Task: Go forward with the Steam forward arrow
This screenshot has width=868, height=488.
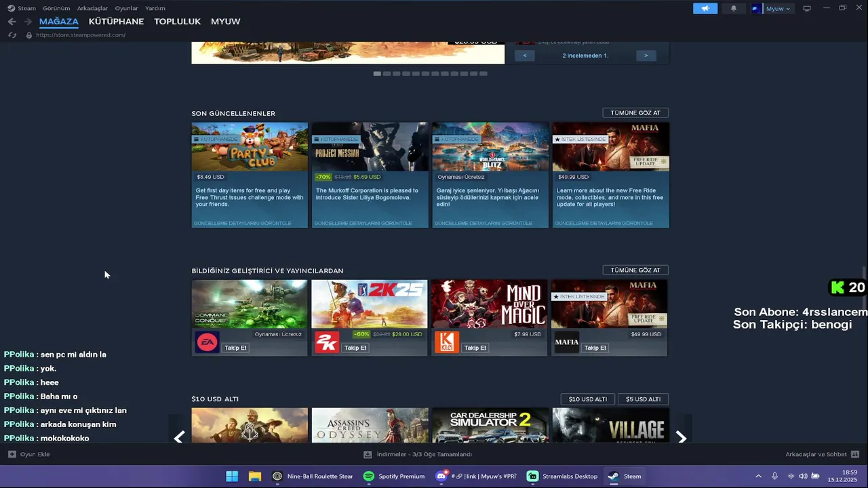Action: 28,22
